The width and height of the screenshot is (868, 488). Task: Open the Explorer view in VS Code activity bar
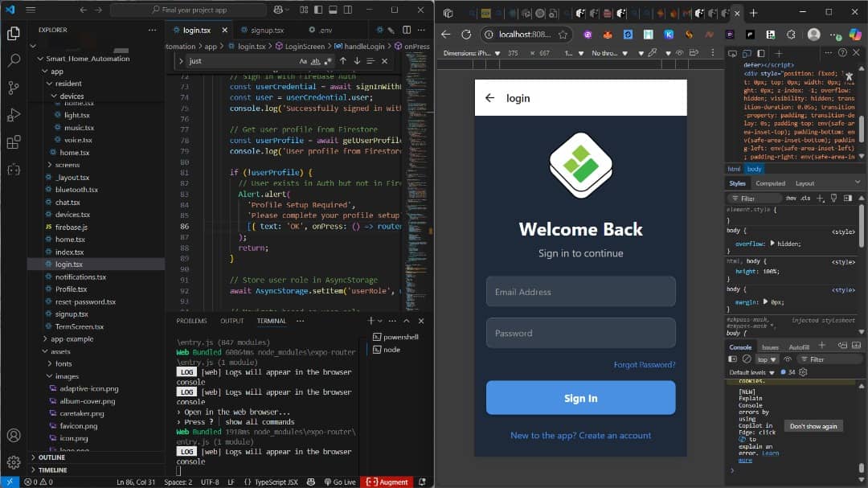tap(14, 33)
